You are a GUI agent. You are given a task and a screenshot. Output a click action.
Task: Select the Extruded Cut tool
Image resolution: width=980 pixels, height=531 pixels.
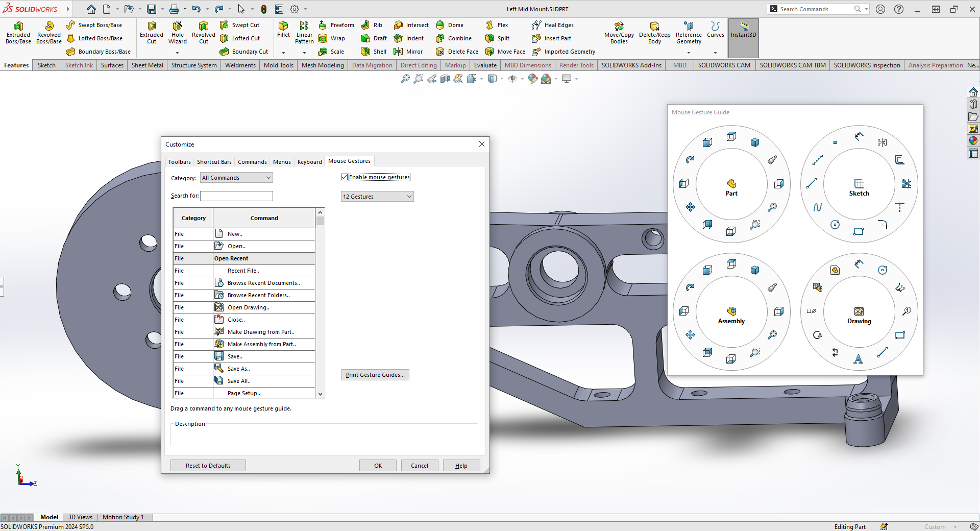[x=152, y=33]
